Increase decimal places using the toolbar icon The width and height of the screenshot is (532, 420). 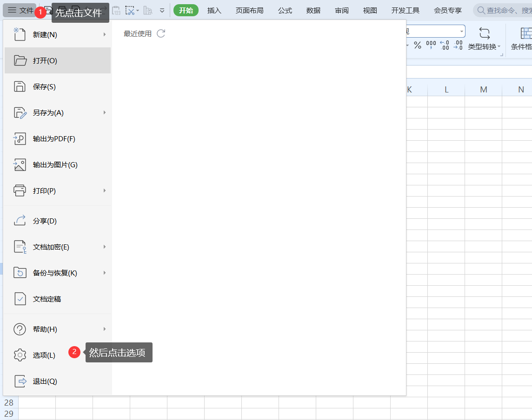pos(445,45)
